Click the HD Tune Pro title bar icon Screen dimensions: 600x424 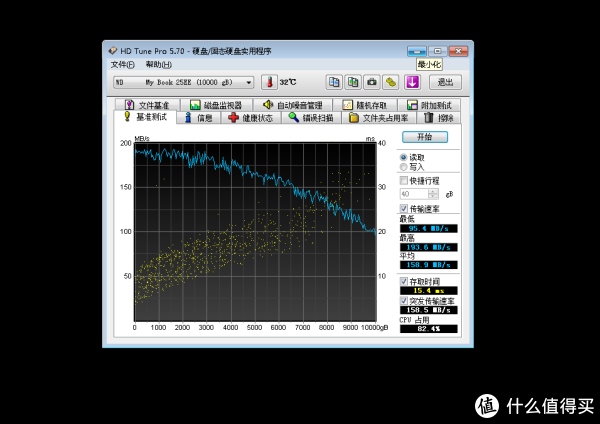click(112, 51)
